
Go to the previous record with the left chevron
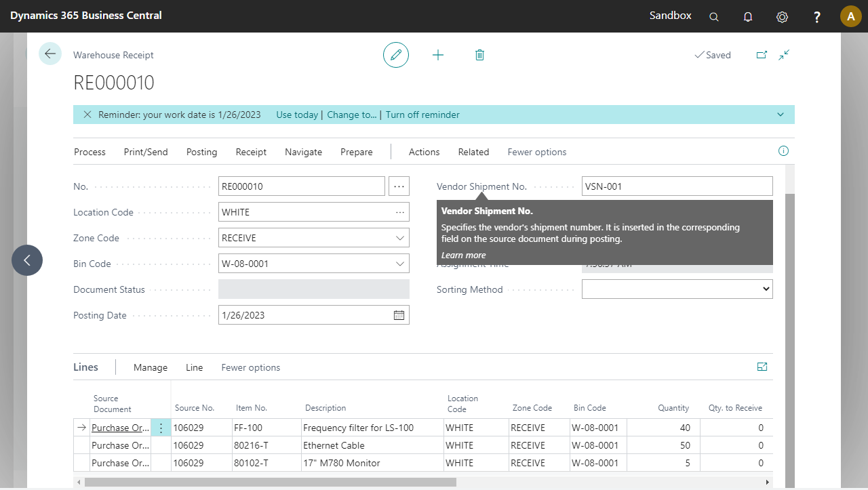click(x=27, y=260)
